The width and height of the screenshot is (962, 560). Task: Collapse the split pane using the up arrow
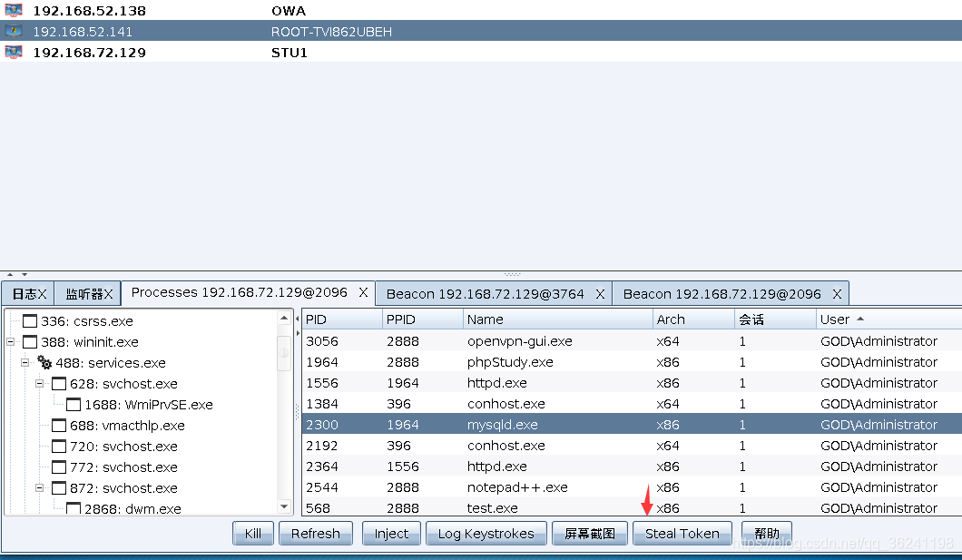(x=10, y=274)
